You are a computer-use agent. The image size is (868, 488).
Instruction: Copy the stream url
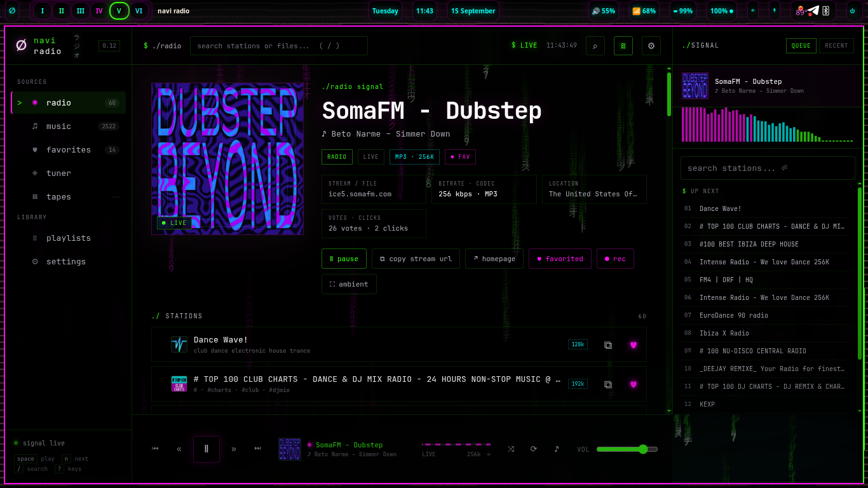click(416, 259)
